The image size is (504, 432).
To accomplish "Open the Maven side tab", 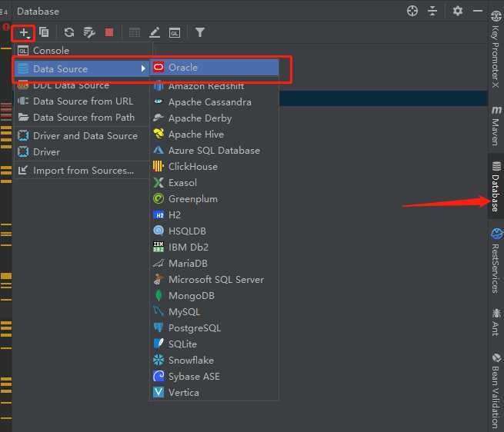I will point(496,126).
